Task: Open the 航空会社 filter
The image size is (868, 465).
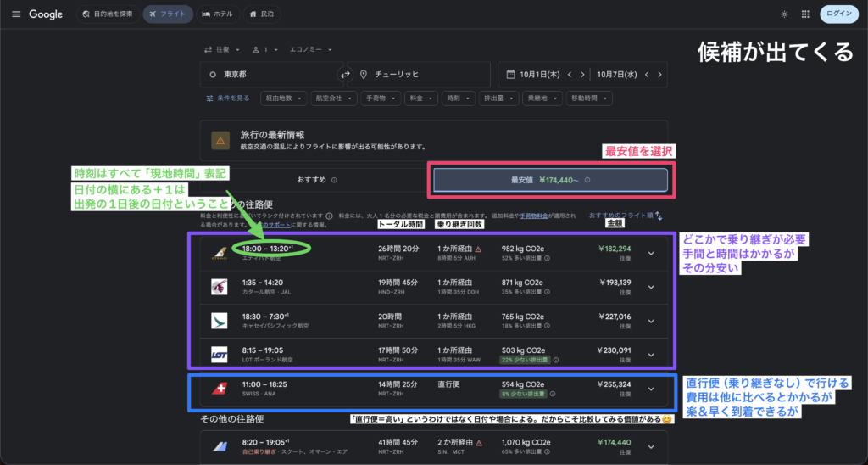Action: pos(334,98)
